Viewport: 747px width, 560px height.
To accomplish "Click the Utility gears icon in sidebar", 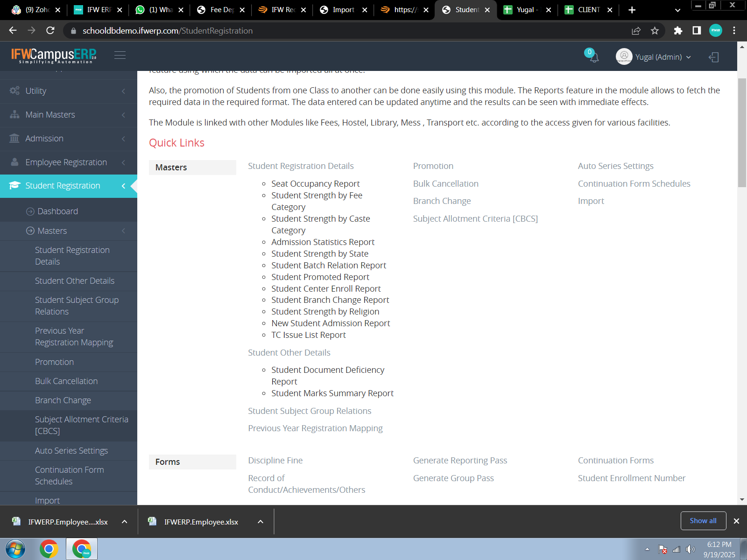I will (x=15, y=91).
